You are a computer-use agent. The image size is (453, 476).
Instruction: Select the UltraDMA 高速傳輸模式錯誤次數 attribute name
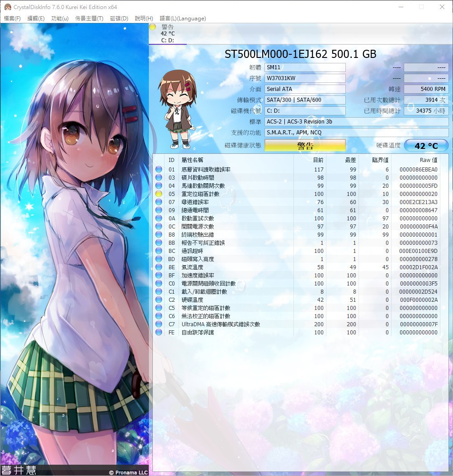[221, 324]
